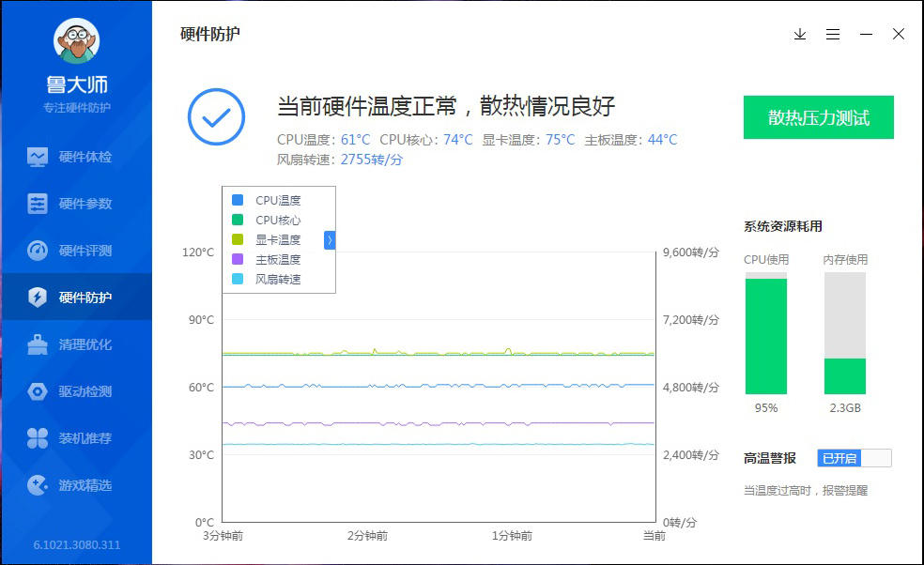Click the download icon in the title bar
924x565 pixels.
[799, 34]
